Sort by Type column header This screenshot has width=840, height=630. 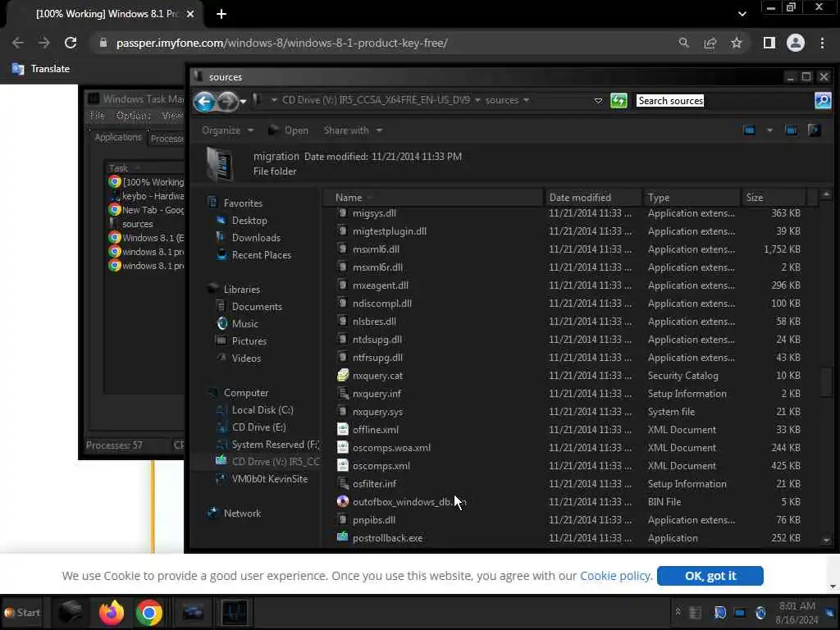point(692,198)
